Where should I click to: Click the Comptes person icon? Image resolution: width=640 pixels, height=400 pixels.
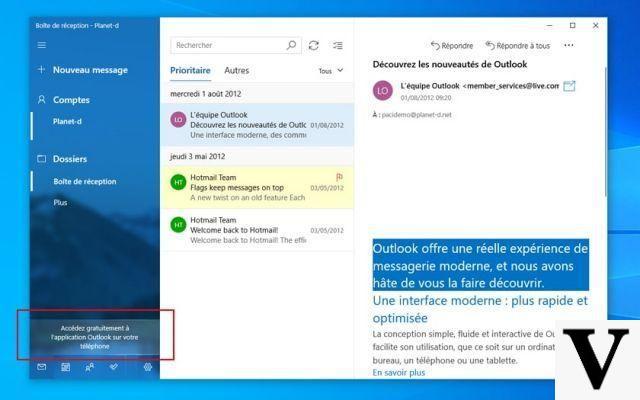pos(41,100)
